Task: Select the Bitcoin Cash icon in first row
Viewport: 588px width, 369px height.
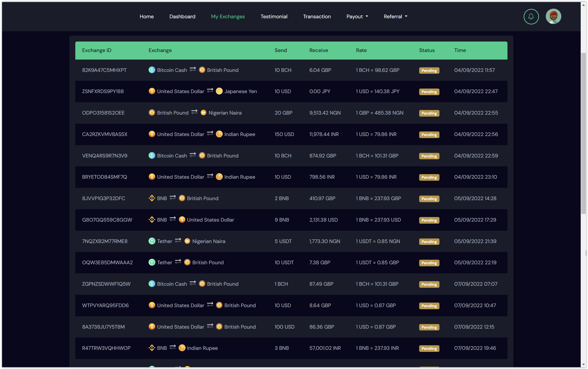Action: click(x=152, y=70)
